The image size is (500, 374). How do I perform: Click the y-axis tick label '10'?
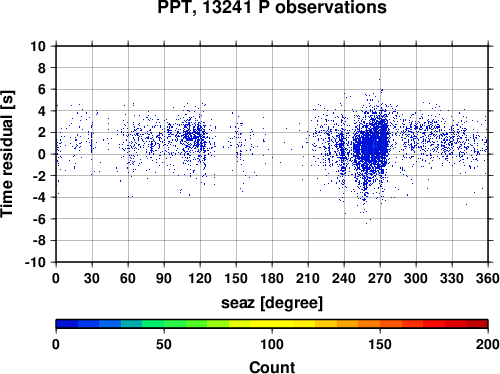point(38,46)
